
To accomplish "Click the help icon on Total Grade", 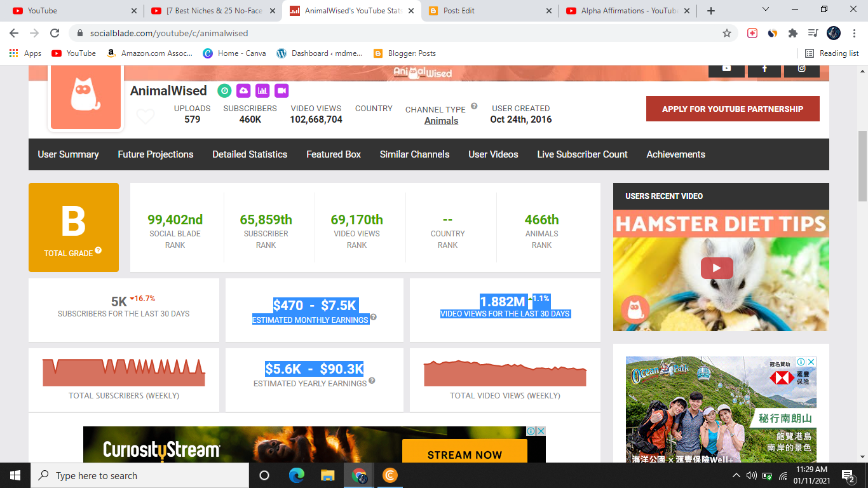I will (x=98, y=250).
